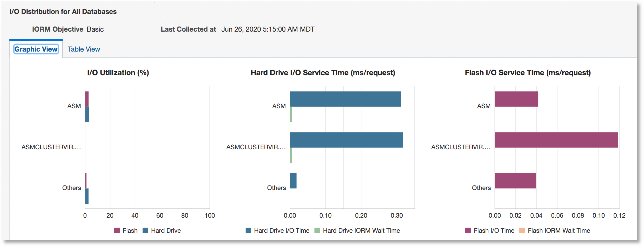Select ASM bar in Hard Drive I/O Service Time
This screenshot has width=644, height=247.
(346, 99)
